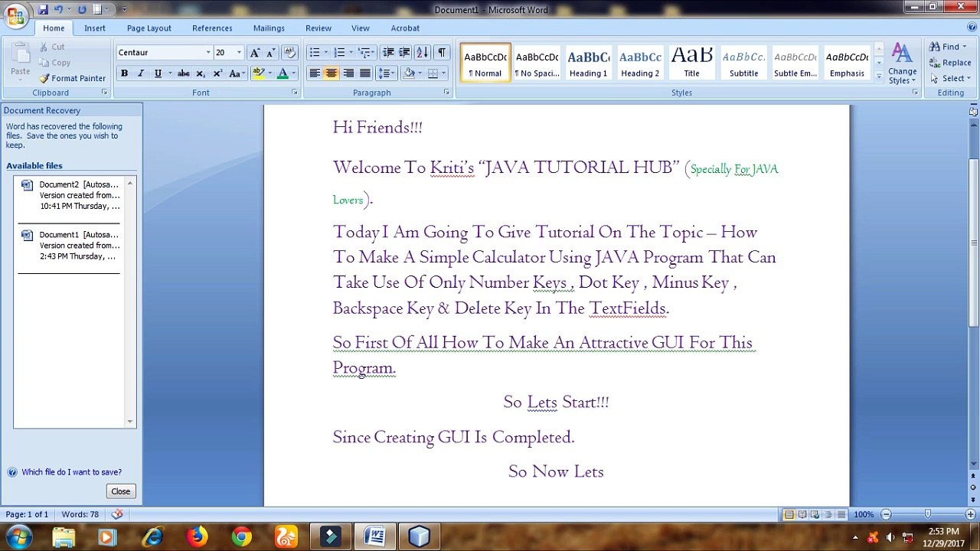Turn off center alignment
The width and height of the screenshot is (980, 551).
[x=332, y=73]
